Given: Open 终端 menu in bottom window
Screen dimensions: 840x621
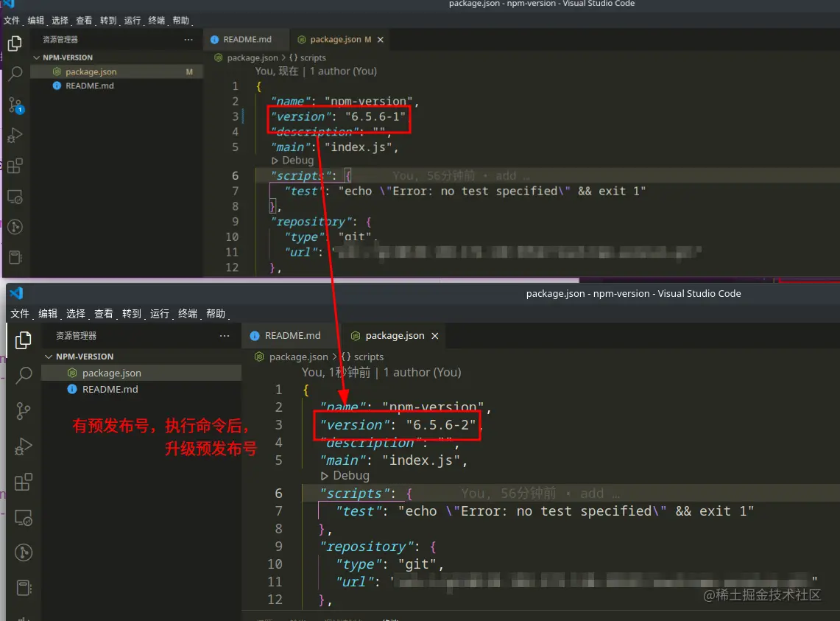Looking at the screenshot, I should click(x=188, y=314).
